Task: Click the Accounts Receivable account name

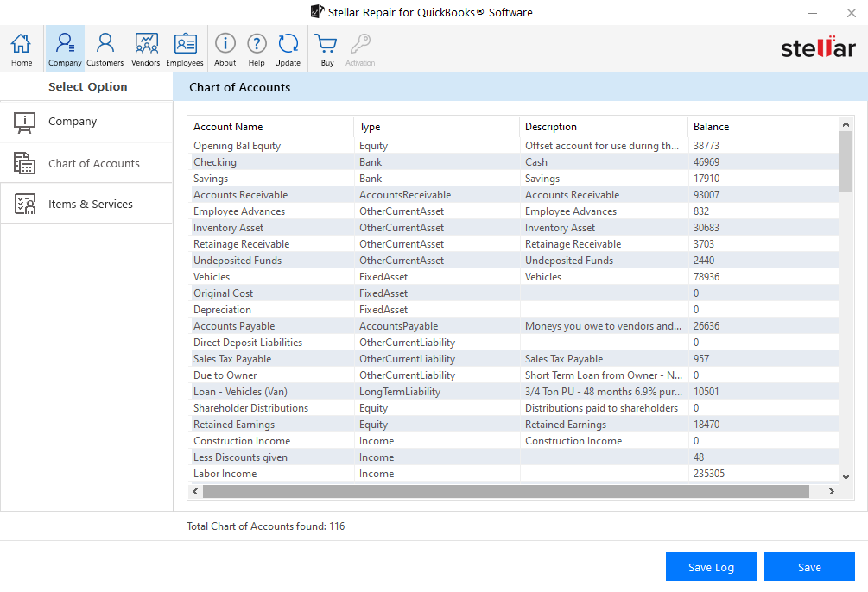Action: pyautogui.click(x=240, y=195)
